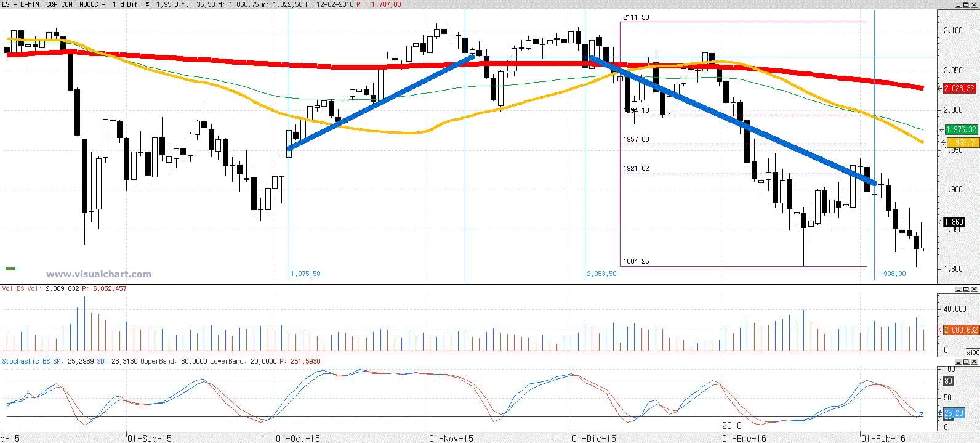This screenshot has height=443, width=980.
Task: Click the 2,053,50 vertical line label
Action: [601, 274]
